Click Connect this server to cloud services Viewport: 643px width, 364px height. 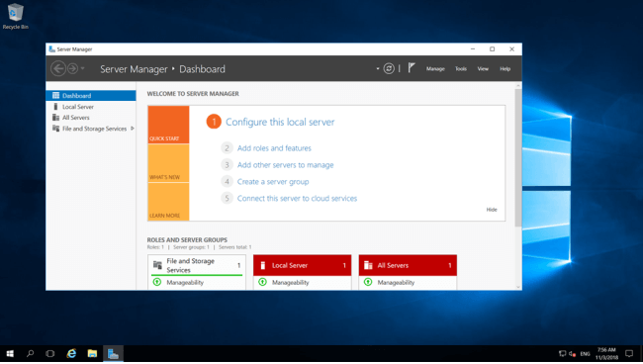click(x=297, y=199)
